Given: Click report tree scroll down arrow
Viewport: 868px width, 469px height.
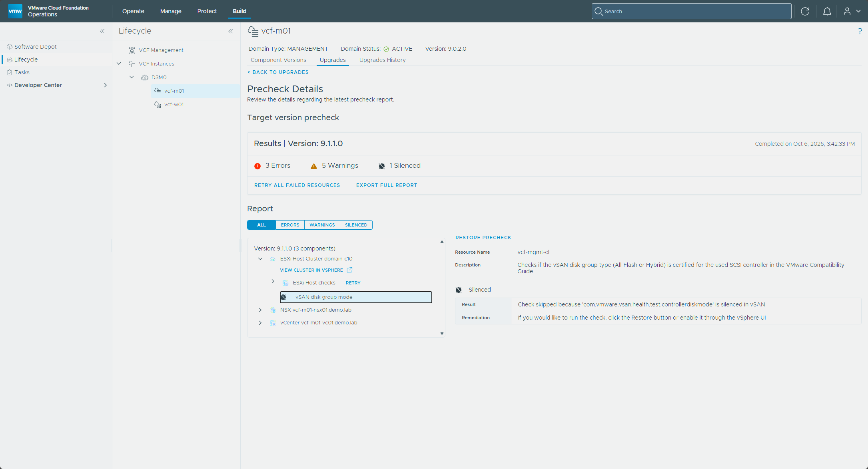Looking at the screenshot, I should tap(442, 334).
